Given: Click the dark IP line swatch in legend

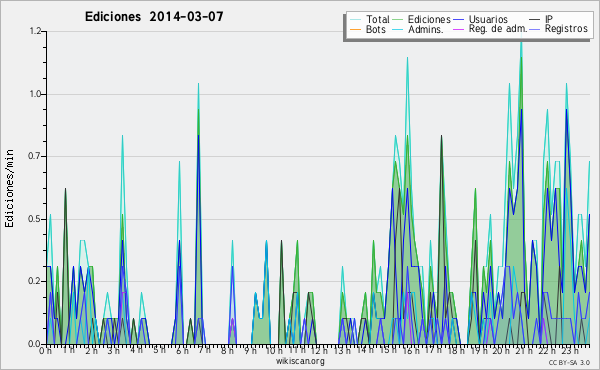Looking at the screenshot, I should pos(535,20).
